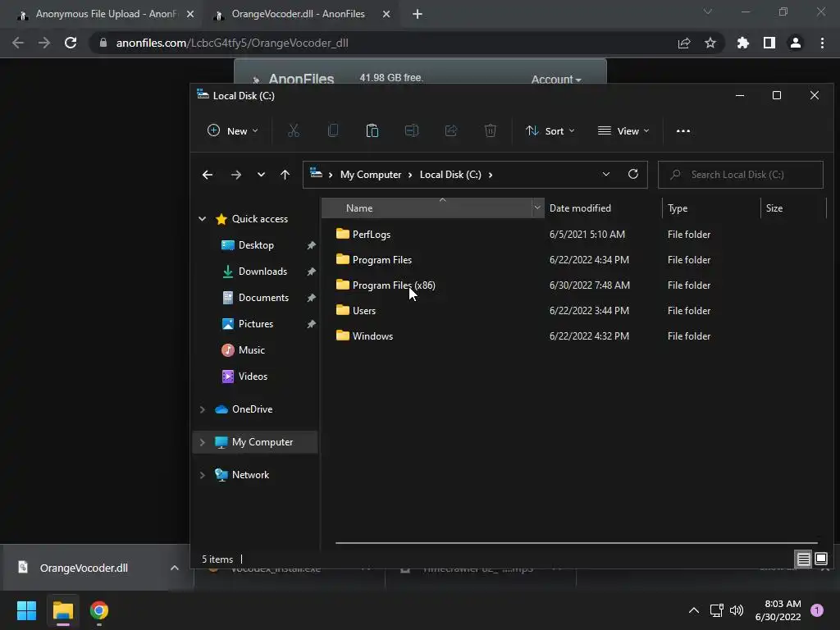Open Chrome side panel icon
The image size is (840, 630).
pyautogui.click(x=769, y=43)
